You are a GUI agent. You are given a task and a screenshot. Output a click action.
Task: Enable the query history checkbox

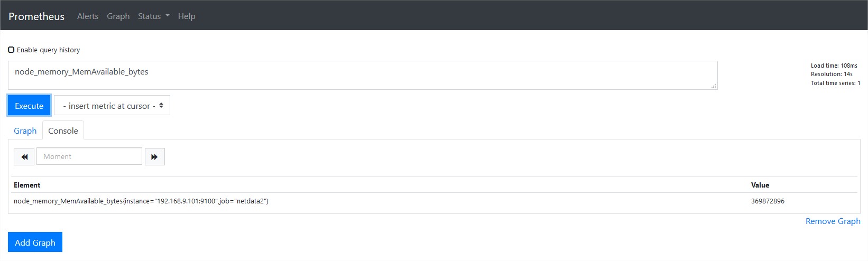click(11, 50)
